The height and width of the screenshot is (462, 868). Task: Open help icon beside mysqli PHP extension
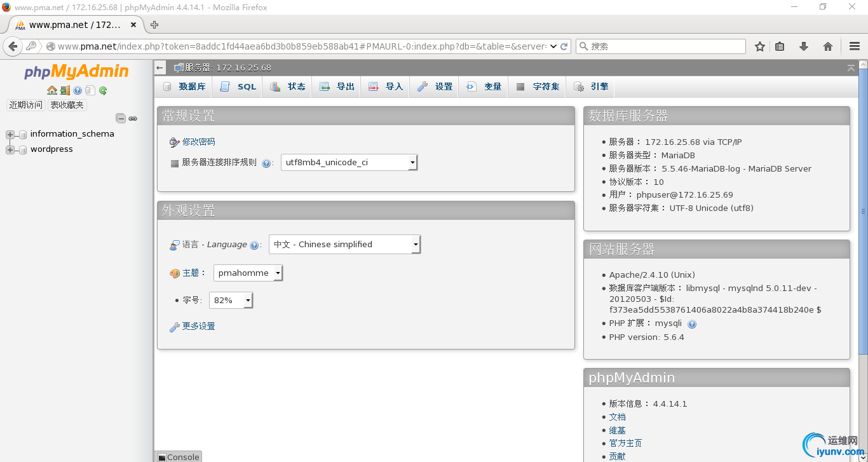[692, 324]
